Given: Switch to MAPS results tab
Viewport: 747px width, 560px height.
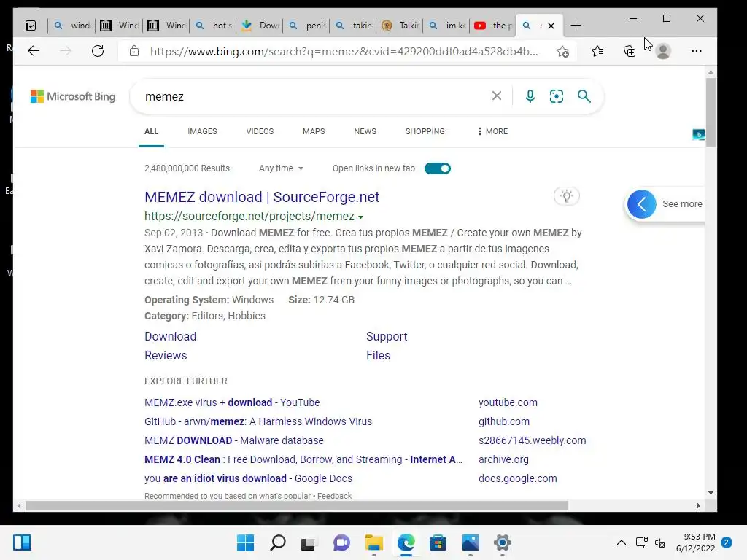Looking at the screenshot, I should point(314,131).
